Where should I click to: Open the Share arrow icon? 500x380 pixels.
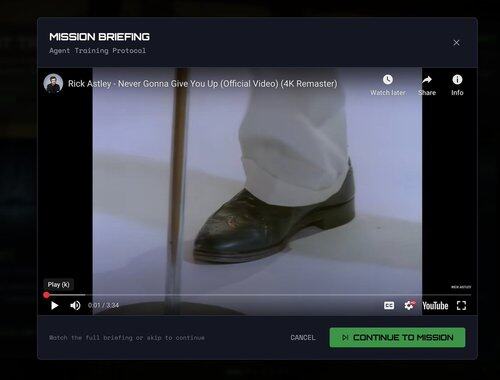(427, 80)
